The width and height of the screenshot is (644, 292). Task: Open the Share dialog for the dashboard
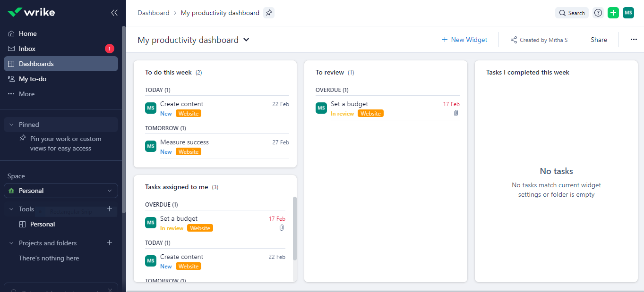click(x=598, y=40)
